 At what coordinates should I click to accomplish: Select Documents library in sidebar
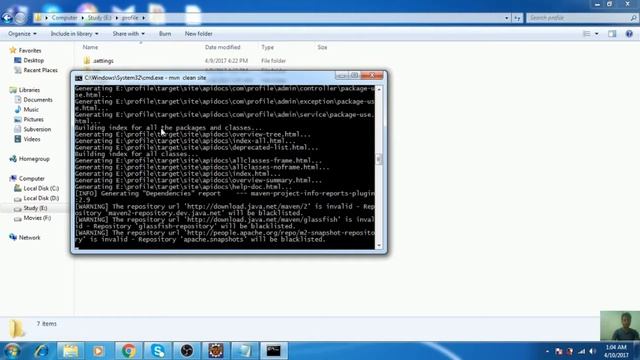[38, 100]
